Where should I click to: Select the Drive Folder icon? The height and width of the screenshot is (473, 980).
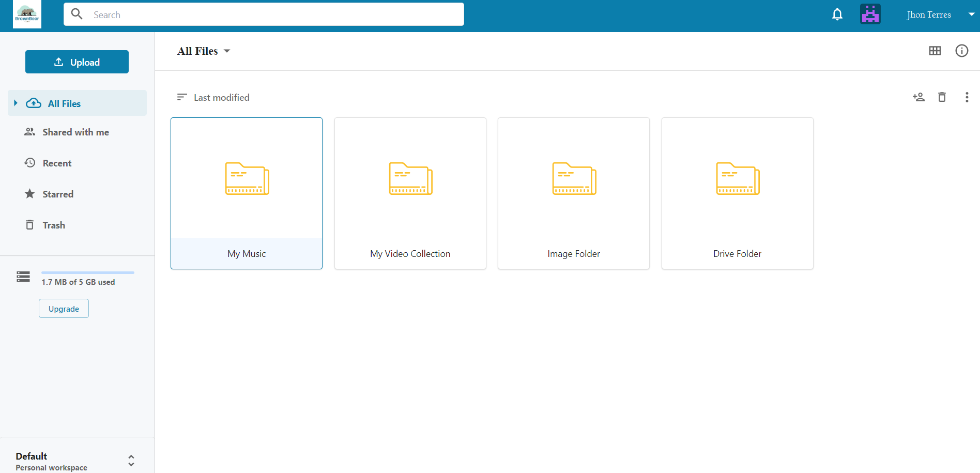pyautogui.click(x=738, y=178)
